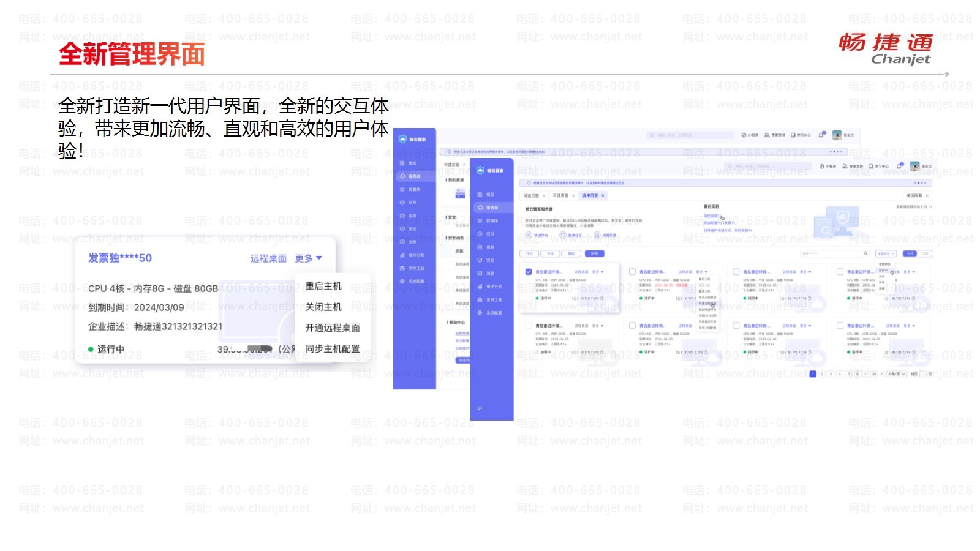Click the server list search field
The height and width of the screenshot is (551, 980).
834,253
